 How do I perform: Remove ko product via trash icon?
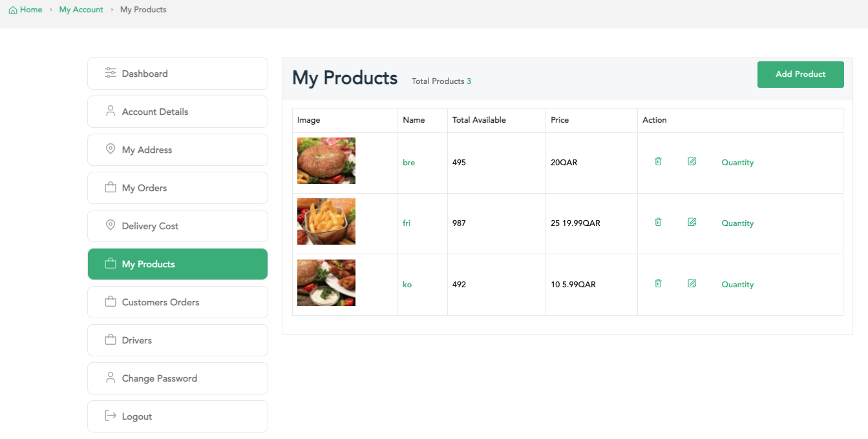point(658,283)
